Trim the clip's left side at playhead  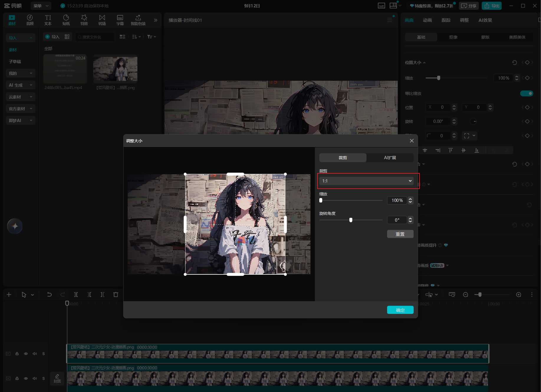89,294
